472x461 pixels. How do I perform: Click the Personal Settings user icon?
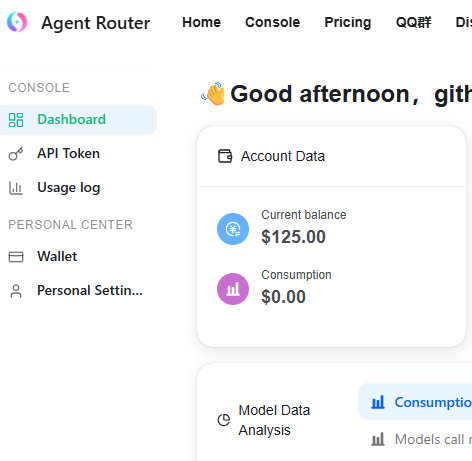click(x=16, y=291)
